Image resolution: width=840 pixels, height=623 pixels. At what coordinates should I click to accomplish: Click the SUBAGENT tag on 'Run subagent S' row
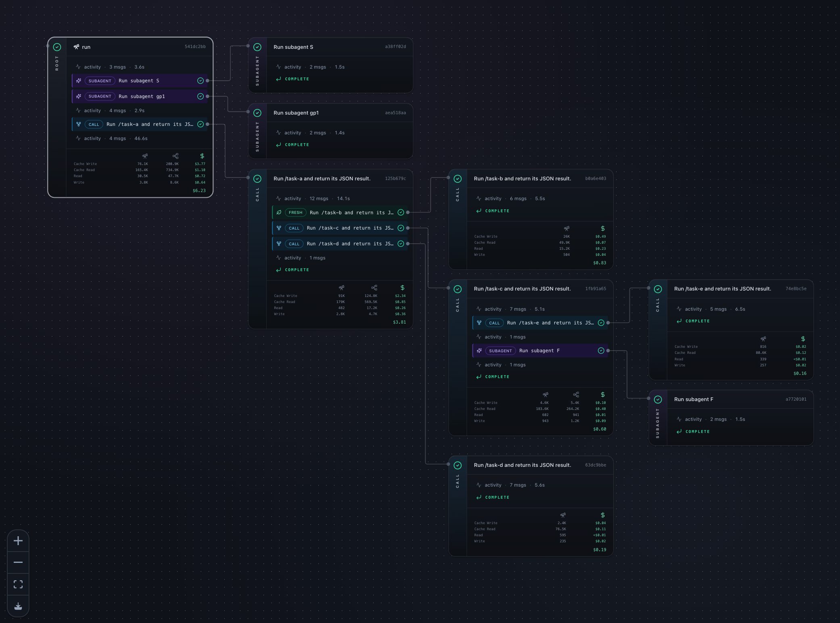[x=100, y=81]
